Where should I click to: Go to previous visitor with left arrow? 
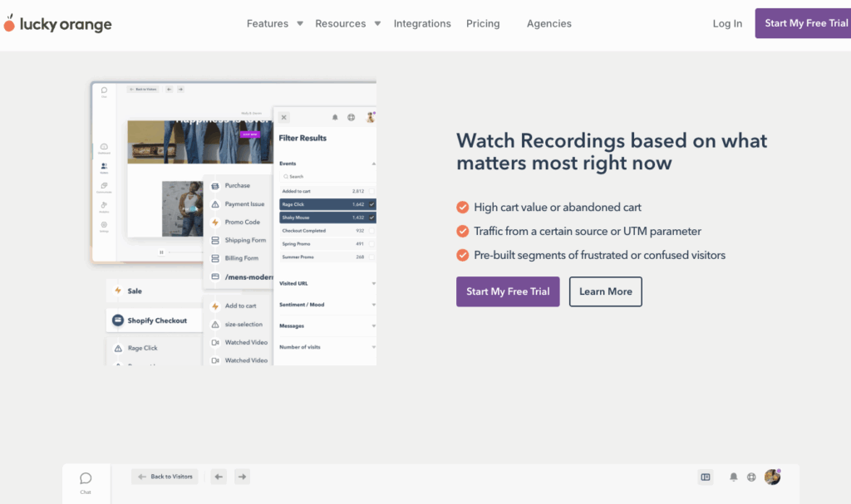click(x=219, y=477)
